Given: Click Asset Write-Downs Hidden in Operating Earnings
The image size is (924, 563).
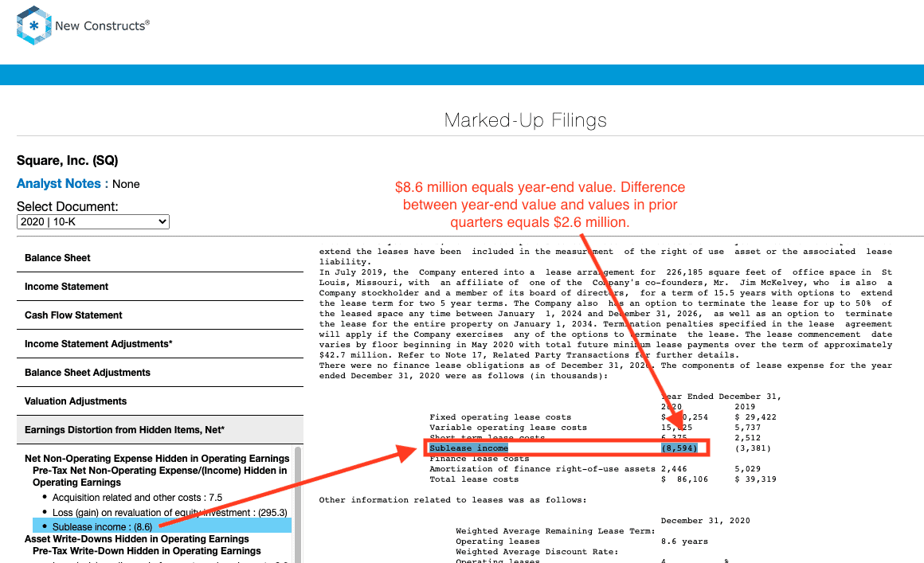Looking at the screenshot, I should 137,539.
